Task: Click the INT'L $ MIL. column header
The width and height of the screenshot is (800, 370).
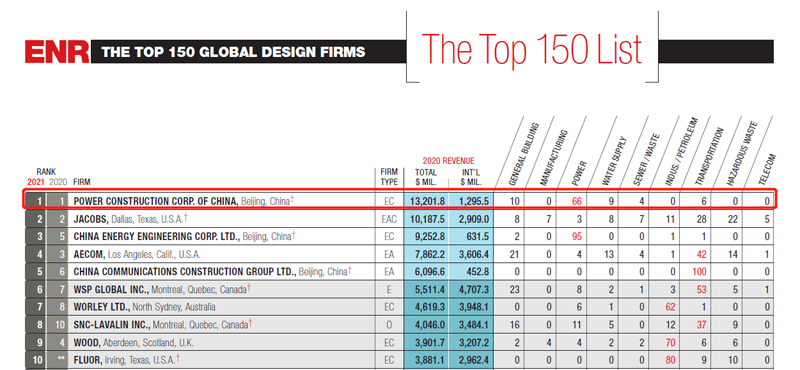Action: tap(470, 177)
